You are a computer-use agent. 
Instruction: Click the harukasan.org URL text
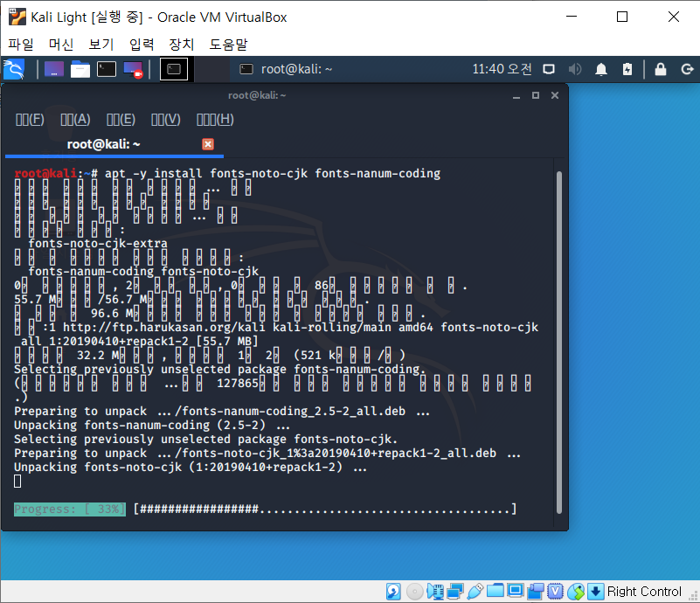click(163, 328)
